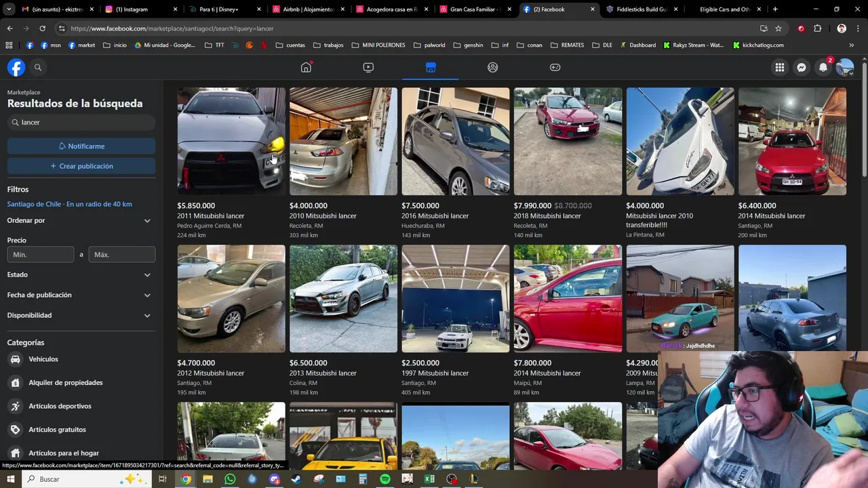
Task: Open the Vehículos category
Action: [81, 359]
